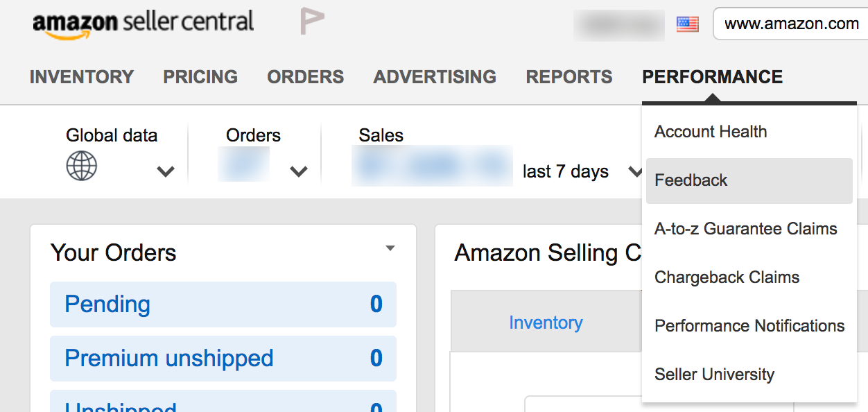868x412 pixels.
Task: Switch to the Inventory tab
Action: tap(546, 323)
